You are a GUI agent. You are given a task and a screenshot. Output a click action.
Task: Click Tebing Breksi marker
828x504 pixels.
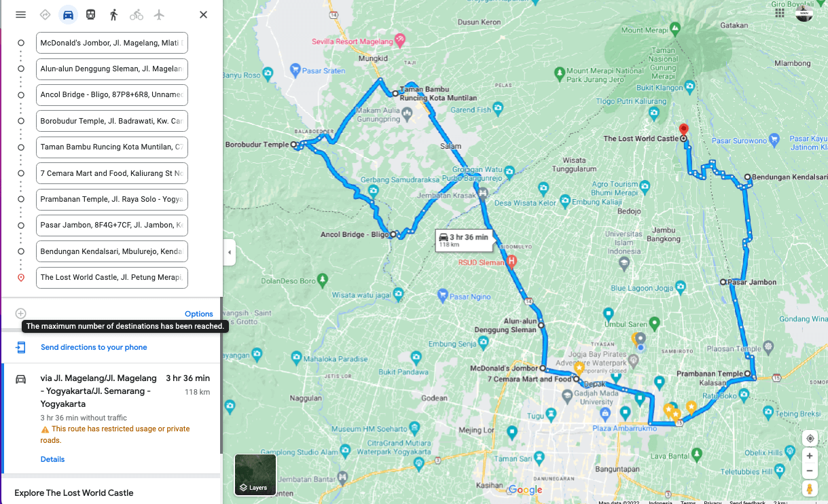(768, 412)
